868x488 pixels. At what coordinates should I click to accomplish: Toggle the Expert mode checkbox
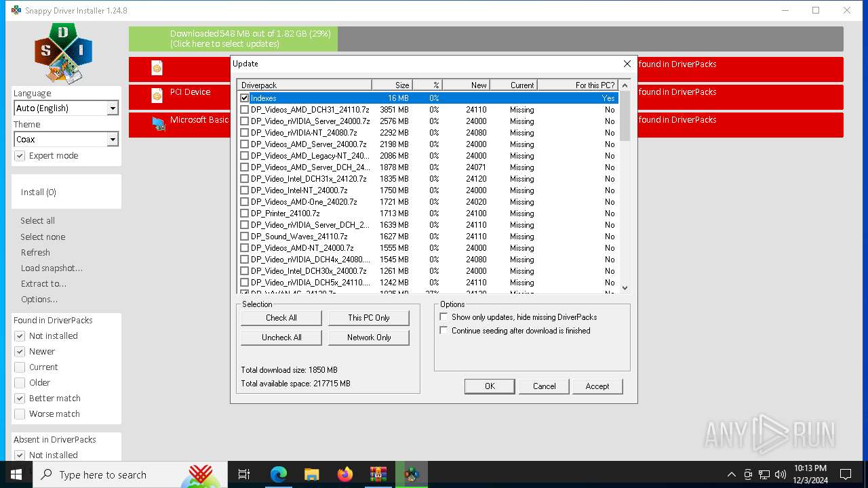point(20,156)
